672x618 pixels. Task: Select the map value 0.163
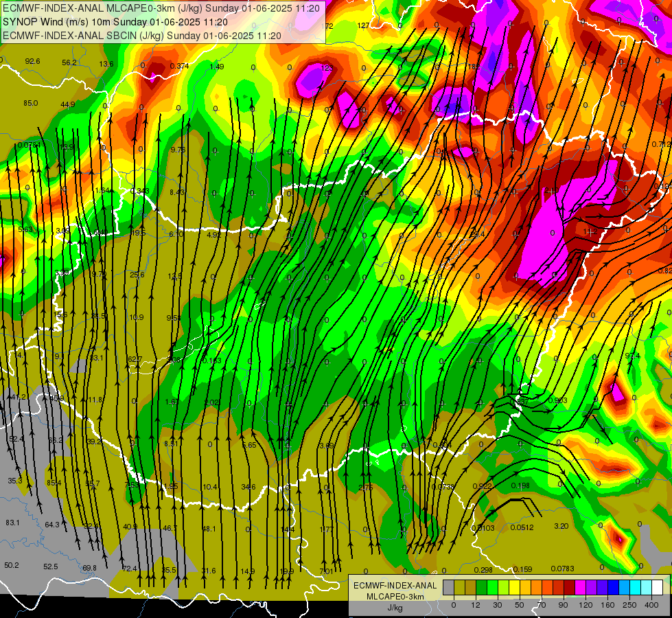coord(212,360)
